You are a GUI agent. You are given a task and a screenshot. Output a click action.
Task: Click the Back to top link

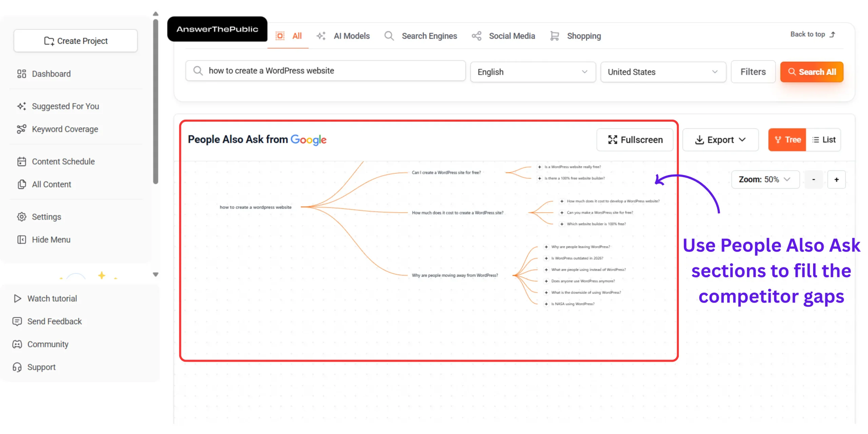[813, 34]
